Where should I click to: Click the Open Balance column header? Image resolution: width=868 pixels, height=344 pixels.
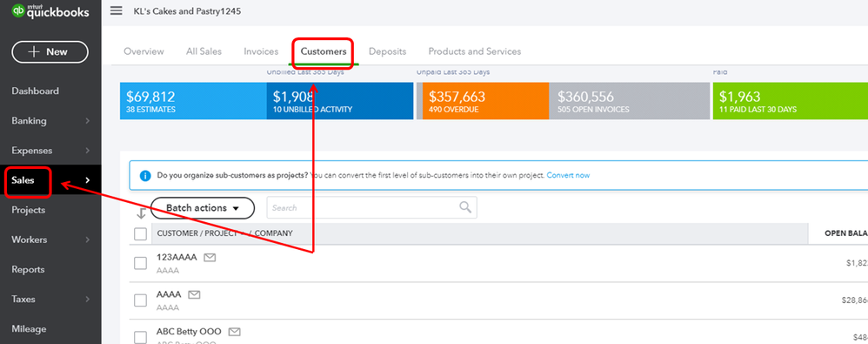coord(846,233)
